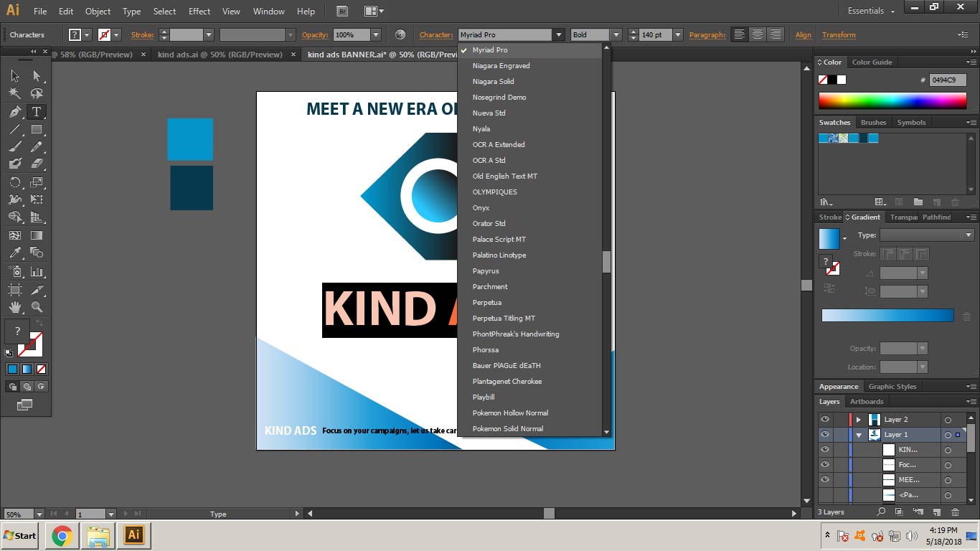Select the Rectangle tool

[x=37, y=130]
